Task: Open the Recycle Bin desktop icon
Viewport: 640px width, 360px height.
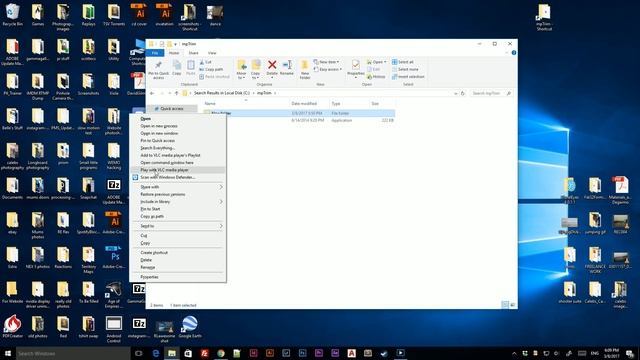Action: (12, 15)
